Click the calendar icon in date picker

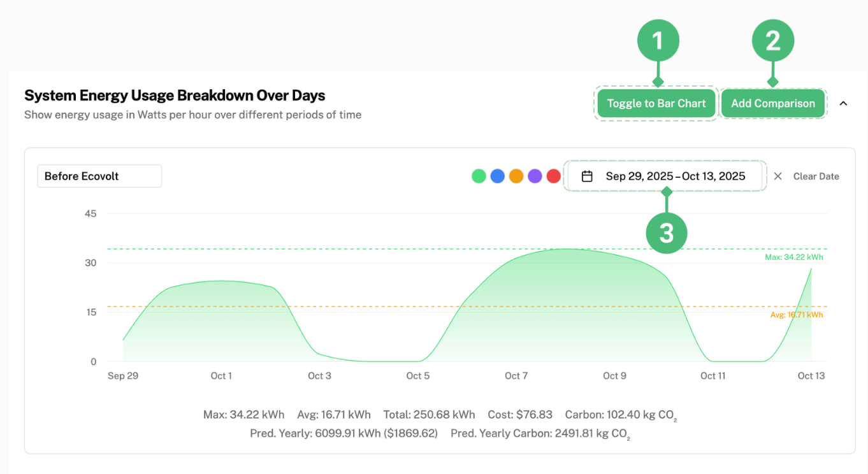(x=587, y=176)
